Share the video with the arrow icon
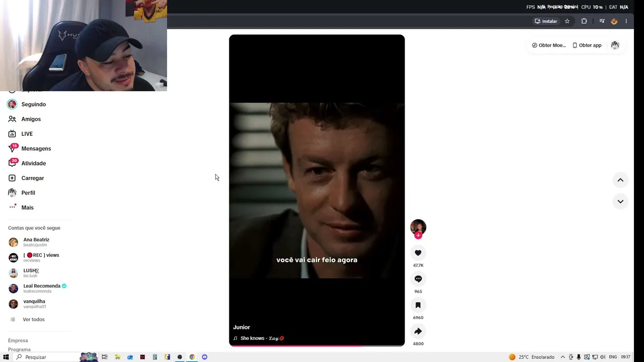Image resolution: width=644 pixels, height=362 pixels. (x=418, y=331)
